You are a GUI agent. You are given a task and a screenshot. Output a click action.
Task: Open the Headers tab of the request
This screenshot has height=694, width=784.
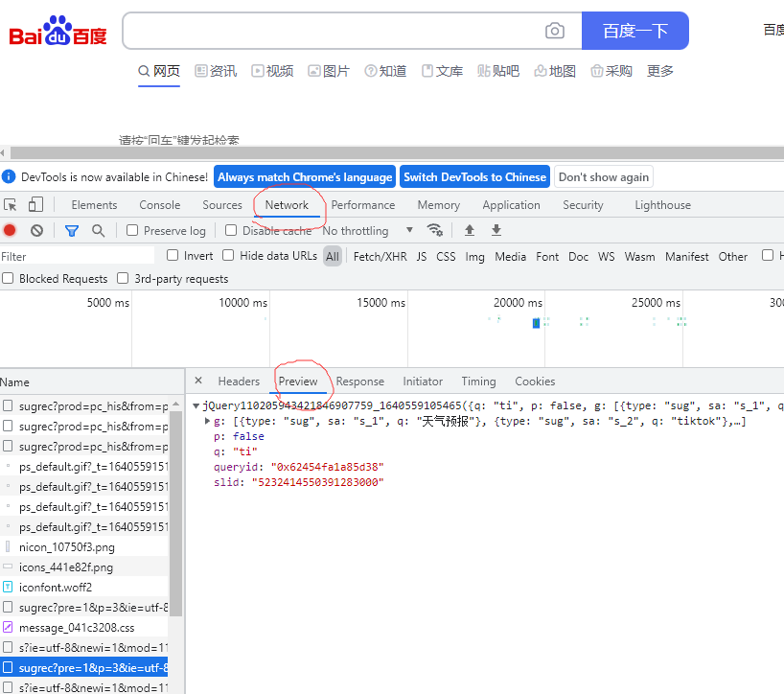pos(239,382)
